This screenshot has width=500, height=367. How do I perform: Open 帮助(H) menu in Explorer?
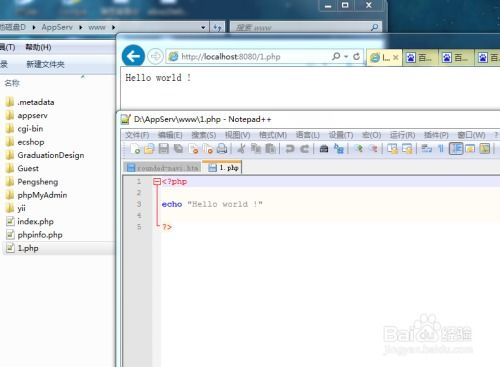[38, 47]
